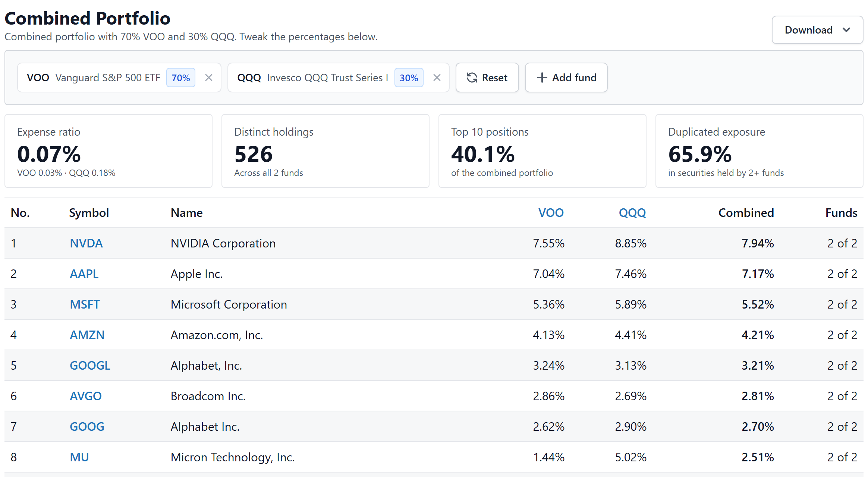Image resolution: width=868 pixels, height=477 pixels.
Task: Click the Combined column header
Action: pos(746,213)
